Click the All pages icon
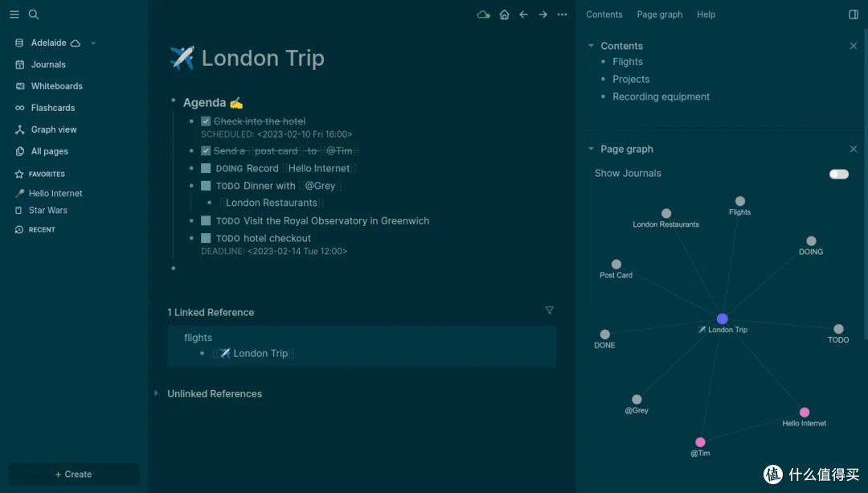This screenshot has width=868, height=493. tap(20, 151)
